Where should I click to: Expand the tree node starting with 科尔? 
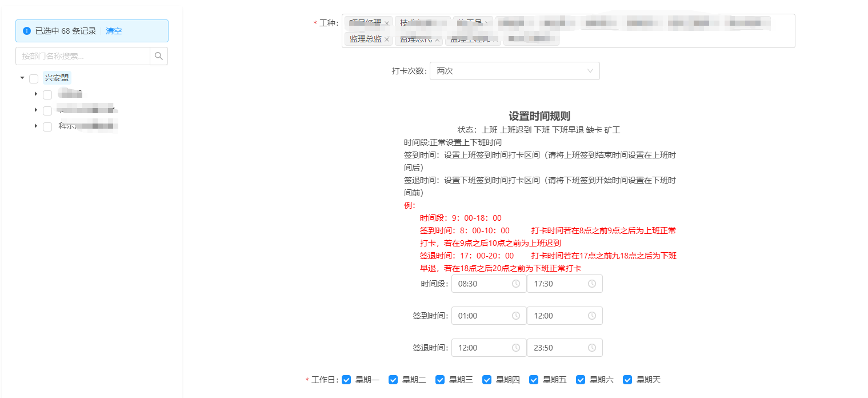[x=36, y=126]
